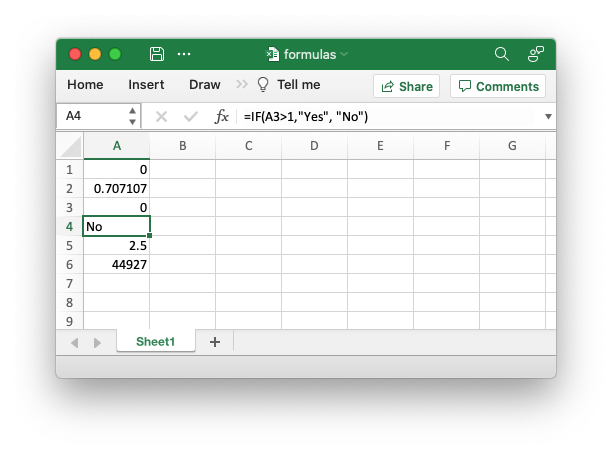This screenshot has width=612, height=452.
Task: Click the Share button
Action: point(407,86)
